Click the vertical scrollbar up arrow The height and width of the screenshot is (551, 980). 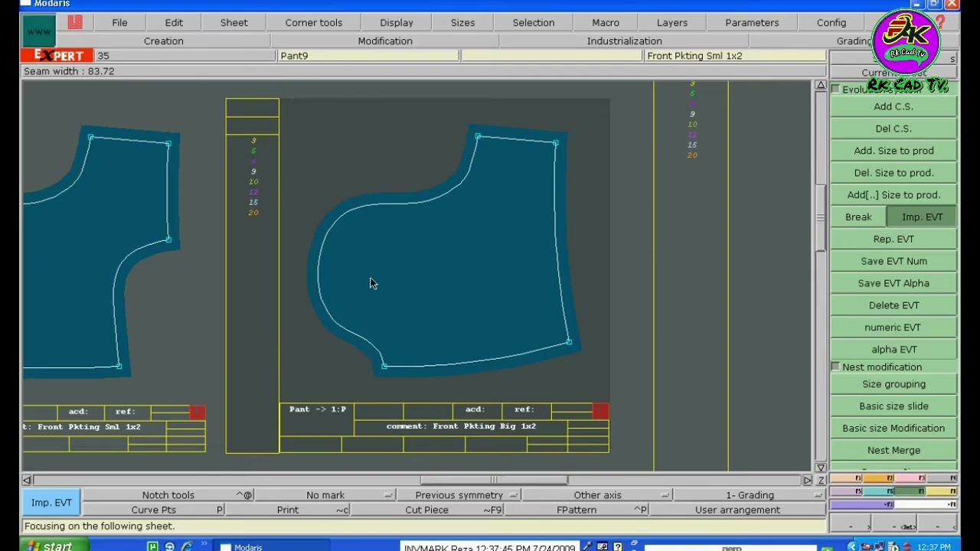(820, 86)
